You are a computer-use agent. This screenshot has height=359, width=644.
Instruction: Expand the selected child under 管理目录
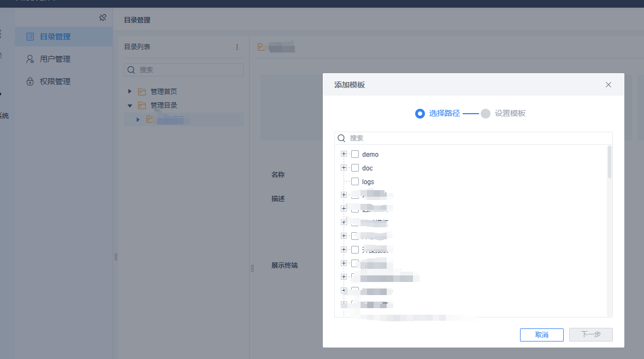(x=138, y=120)
